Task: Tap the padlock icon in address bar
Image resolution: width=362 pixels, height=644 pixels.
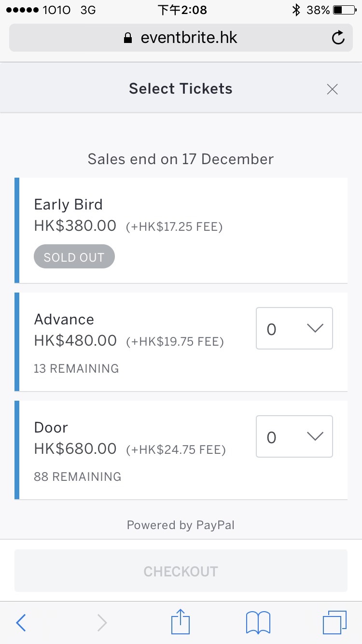Action: (128, 38)
